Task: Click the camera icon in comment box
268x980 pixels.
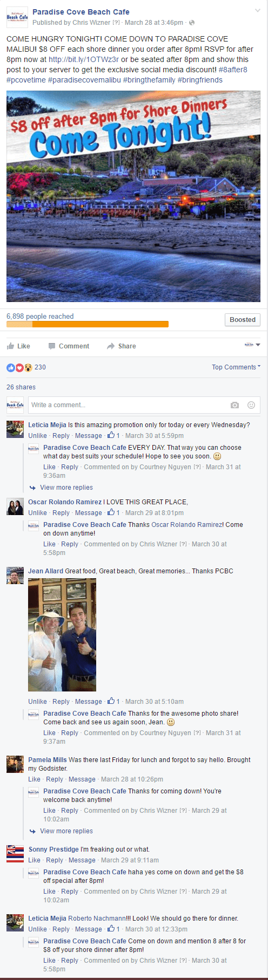Action: pyautogui.click(x=234, y=405)
